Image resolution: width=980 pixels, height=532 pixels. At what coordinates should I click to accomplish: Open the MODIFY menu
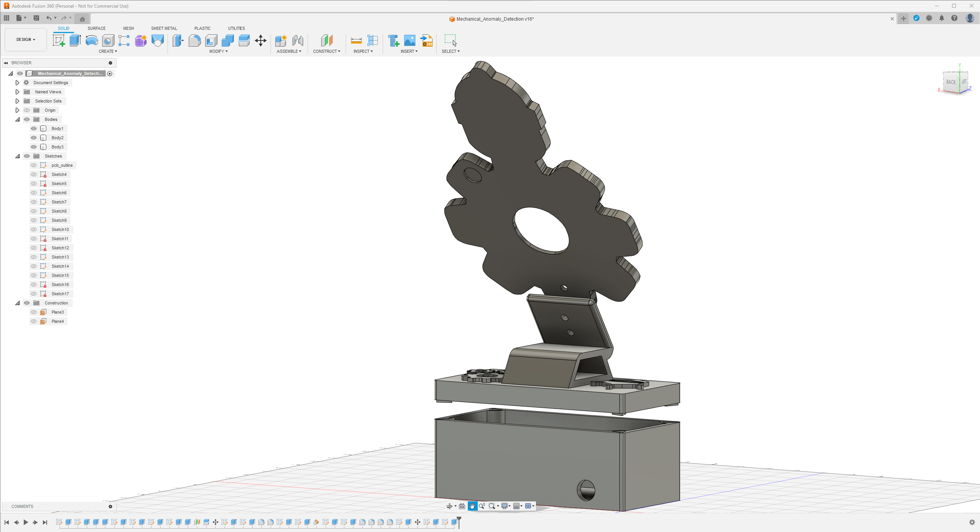click(218, 51)
